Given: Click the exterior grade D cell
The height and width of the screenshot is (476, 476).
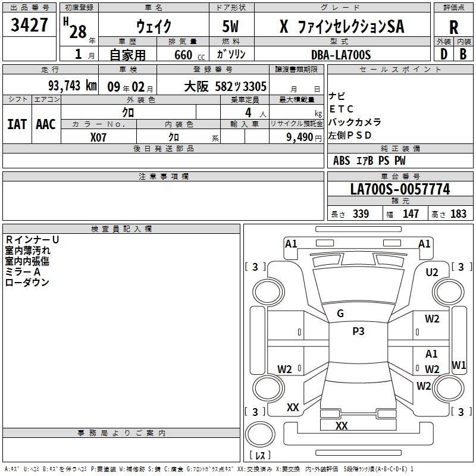Looking at the screenshot, I should coord(443,54).
